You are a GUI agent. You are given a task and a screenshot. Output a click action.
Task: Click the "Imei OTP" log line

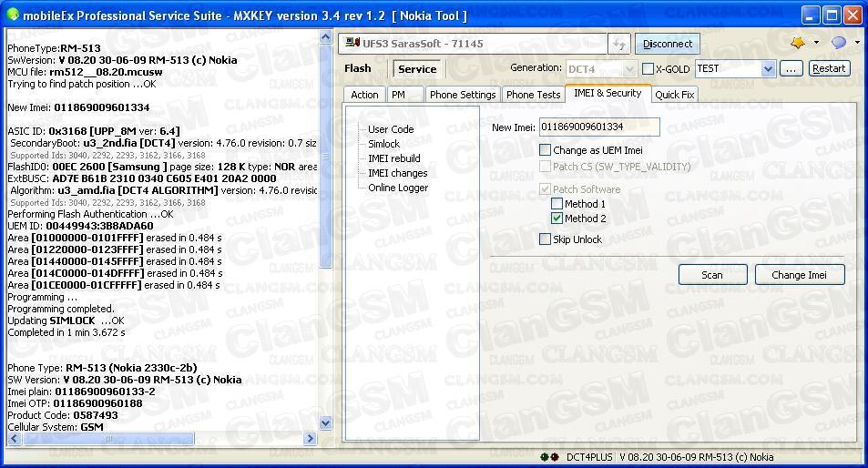pos(75,403)
